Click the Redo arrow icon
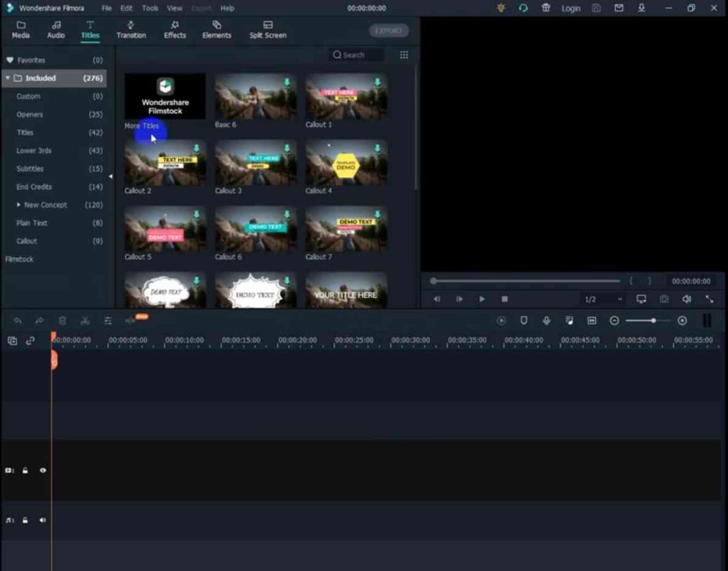The width and height of the screenshot is (728, 571). 40,320
